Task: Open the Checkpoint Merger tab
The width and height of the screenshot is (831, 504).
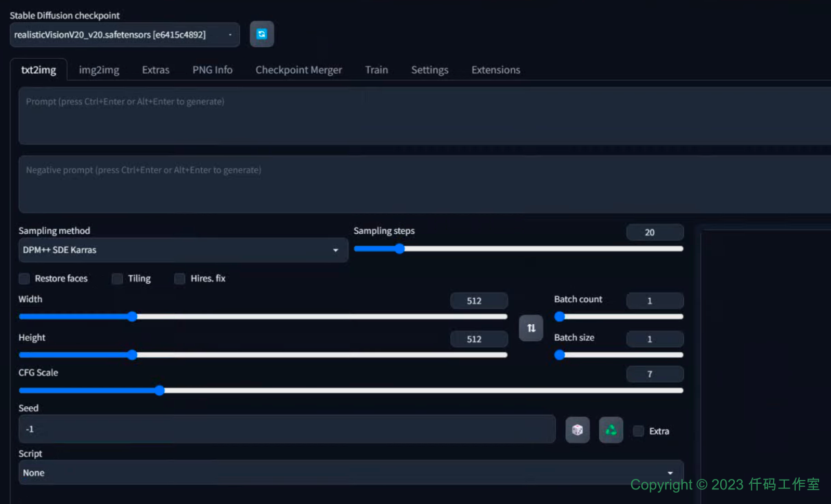Action: pos(298,70)
